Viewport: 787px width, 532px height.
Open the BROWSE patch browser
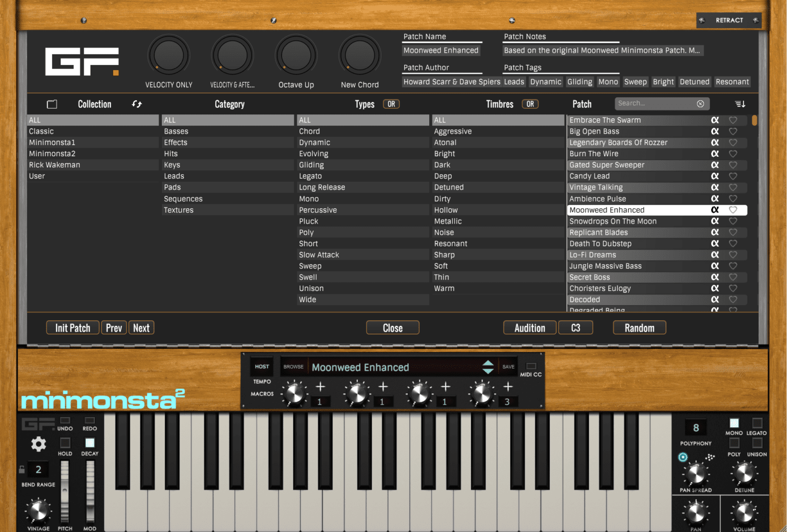coord(293,367)
